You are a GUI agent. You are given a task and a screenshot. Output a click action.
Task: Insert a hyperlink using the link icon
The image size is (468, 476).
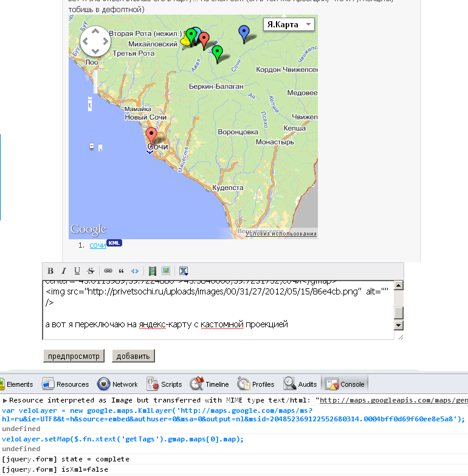(108, 271)
